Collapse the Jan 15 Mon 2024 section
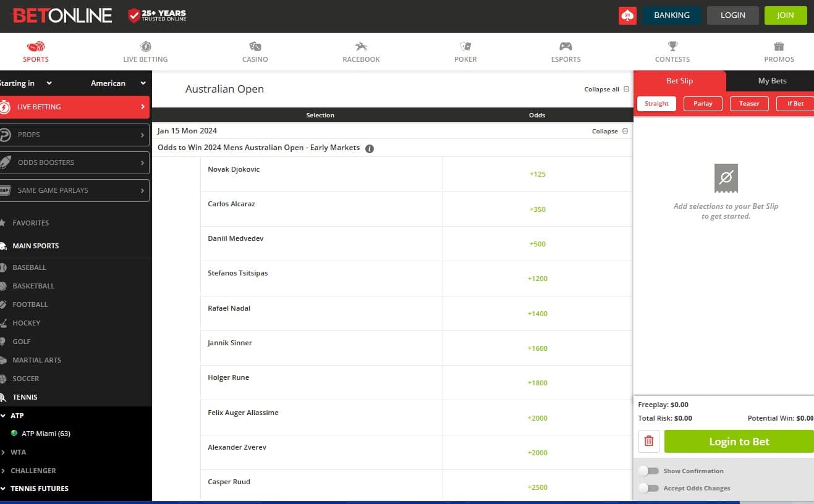 609,131
